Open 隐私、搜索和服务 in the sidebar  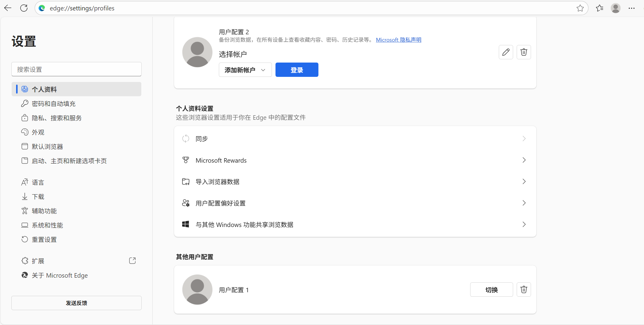click(x=57, y=118)
